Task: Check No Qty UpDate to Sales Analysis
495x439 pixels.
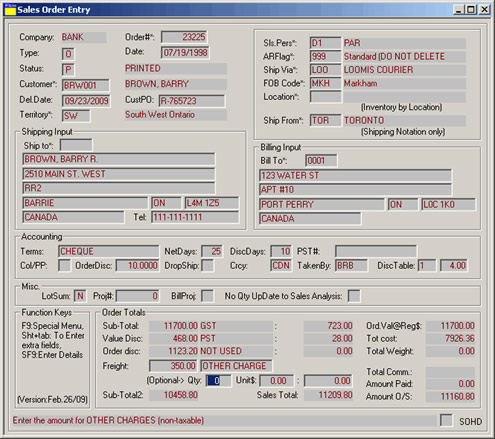Action: 354,296
